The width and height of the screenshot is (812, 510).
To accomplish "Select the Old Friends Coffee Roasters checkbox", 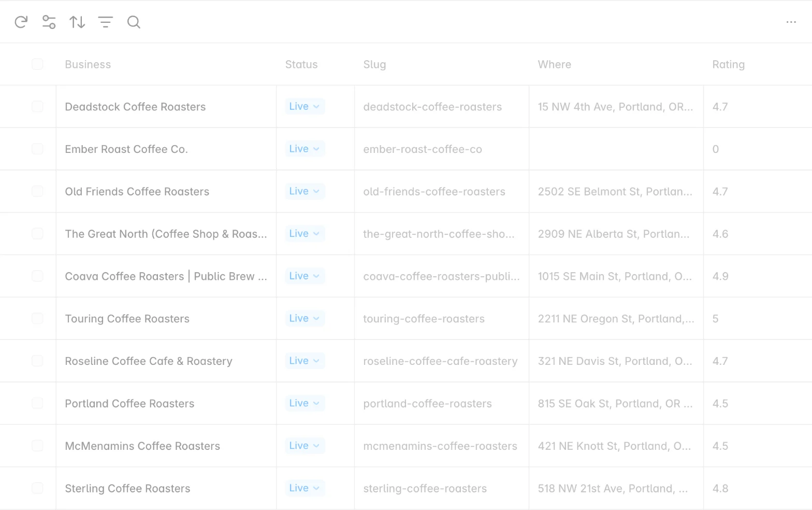I will coord(37,191).
